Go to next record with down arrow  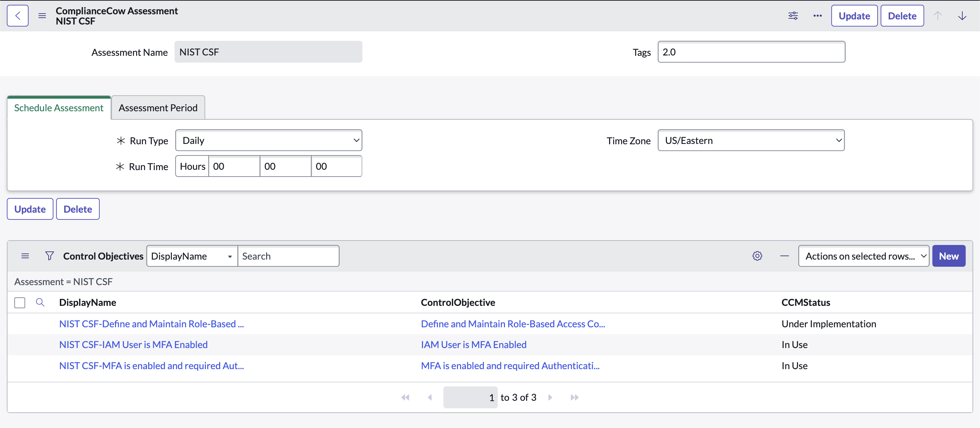coord(962,16)
